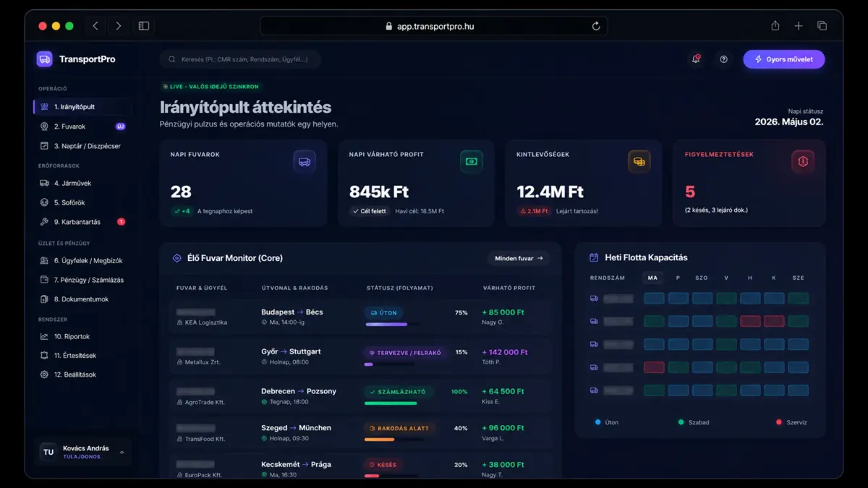Open the help question mark icon

(723, 59)
